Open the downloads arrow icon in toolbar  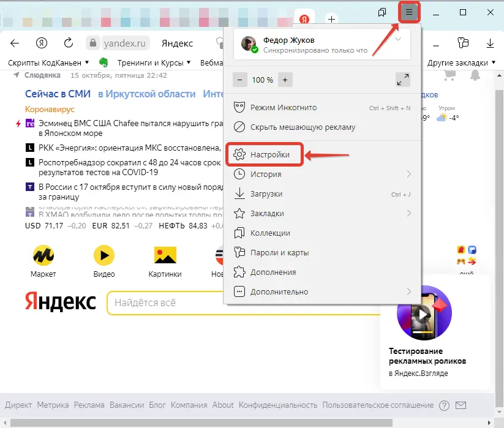(x=490, y=43)
